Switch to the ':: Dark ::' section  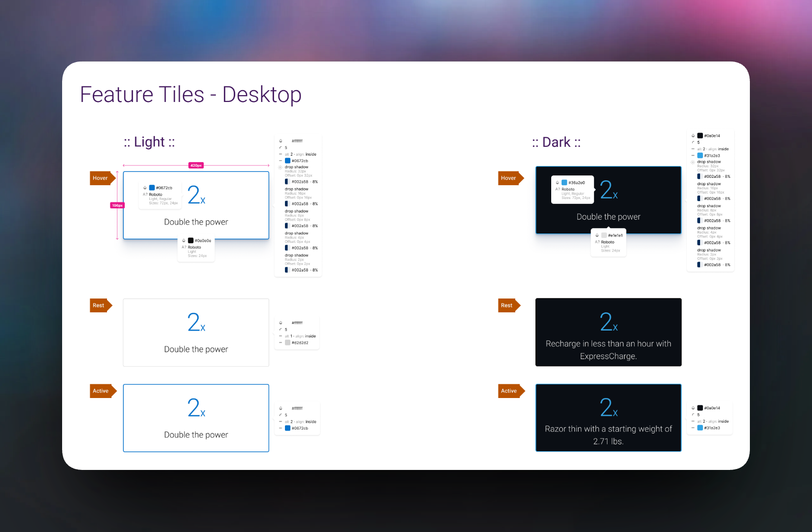tap(556, 142)
